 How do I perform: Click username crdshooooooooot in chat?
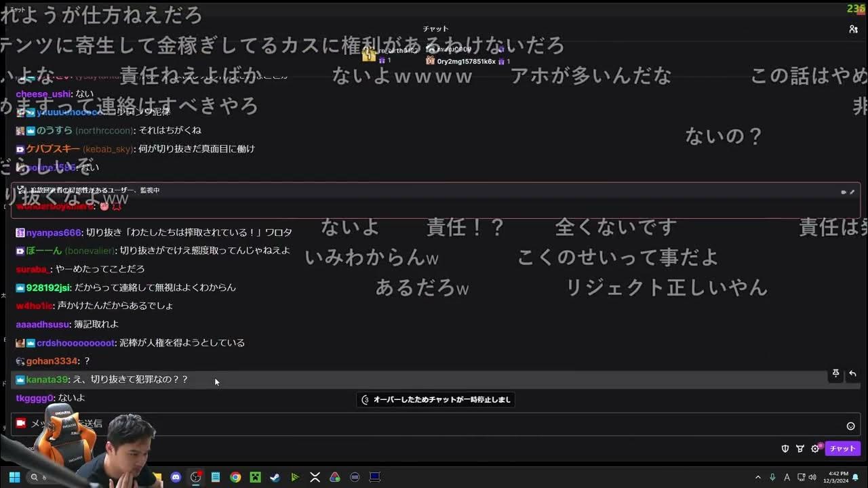(76, 343)
